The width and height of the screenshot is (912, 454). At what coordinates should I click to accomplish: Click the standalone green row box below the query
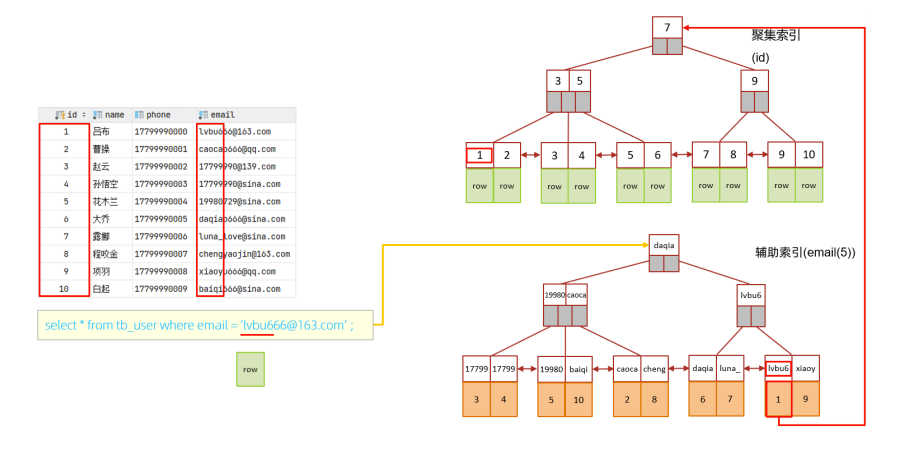(x=250, y=369)
